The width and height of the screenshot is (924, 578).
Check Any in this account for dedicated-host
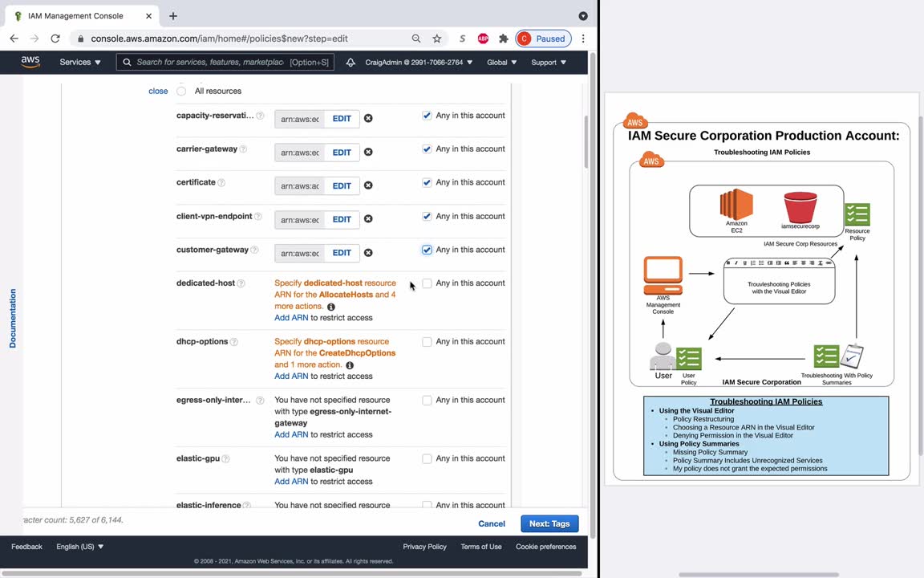click(427, 283)
